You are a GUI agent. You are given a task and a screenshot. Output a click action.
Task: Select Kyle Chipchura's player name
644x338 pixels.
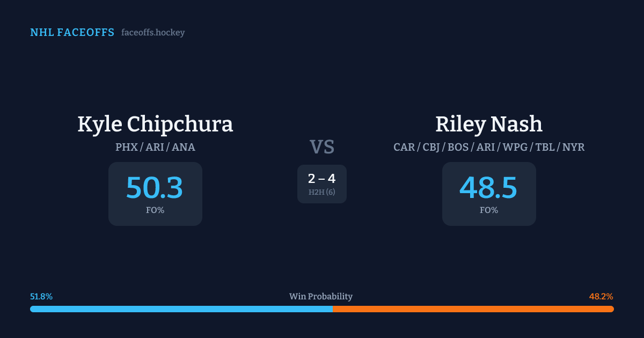(x=155, y=124)
